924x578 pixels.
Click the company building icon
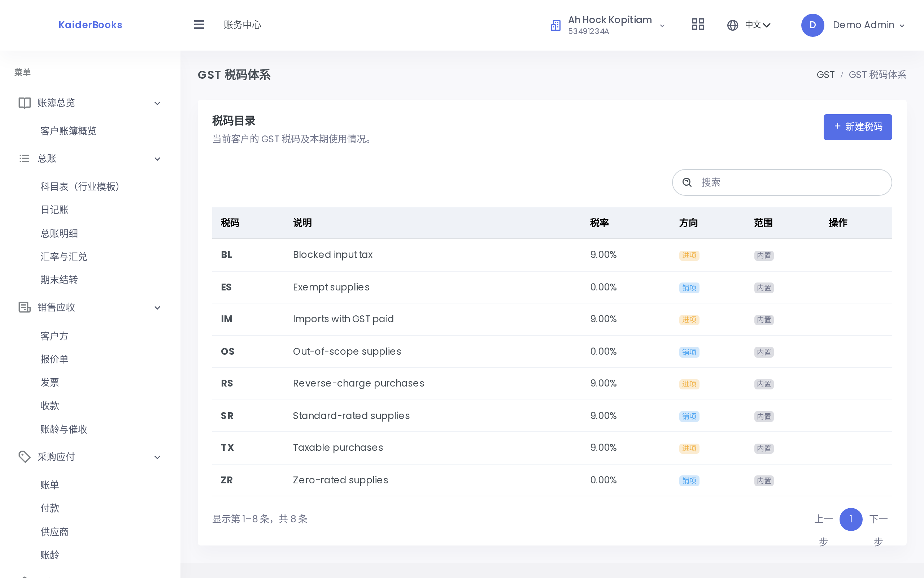pyautogui.click(x=555, y=25)
